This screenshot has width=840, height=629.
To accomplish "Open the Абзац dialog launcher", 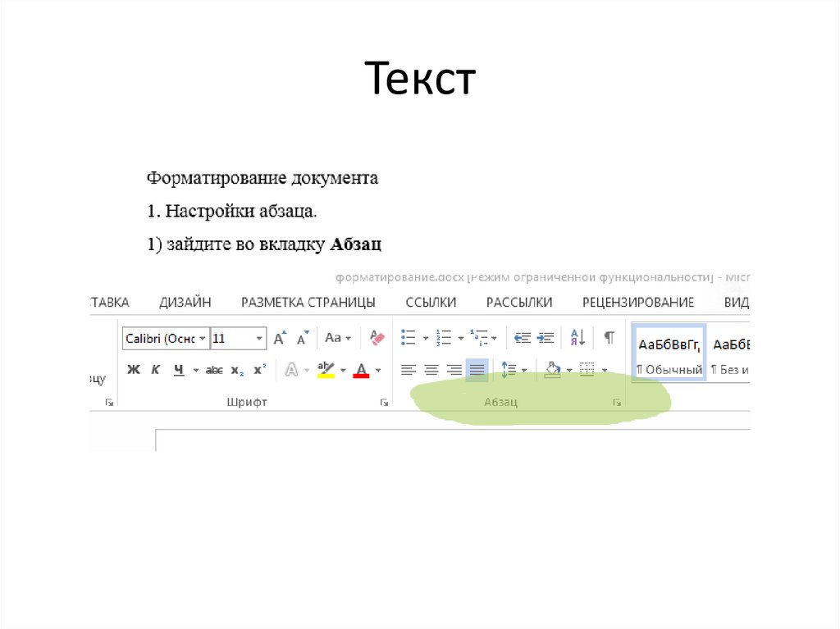I will coord(617,403).
